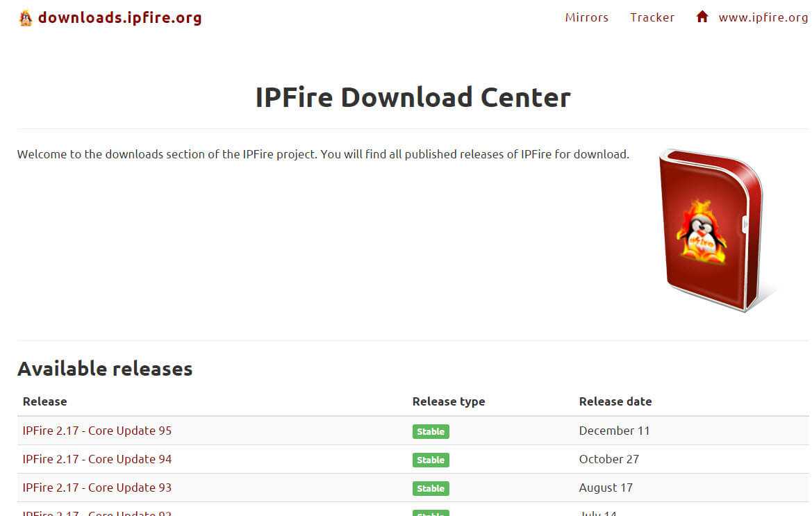This screenshot has width=812, height=516.
Task: Open IPFire 2.17 Core Update 94 release
Action: (x=97, y=459)
